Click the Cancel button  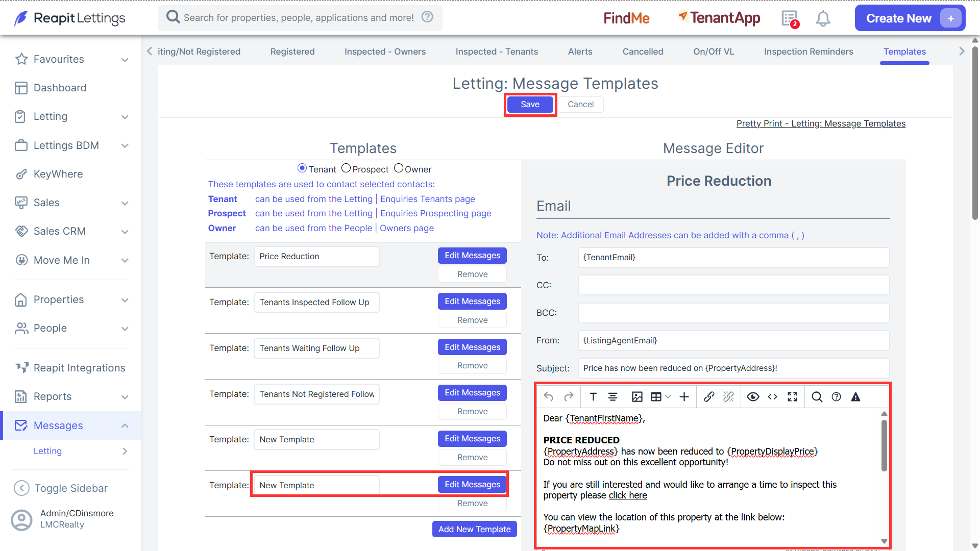pyautogui.click(x=580, y=104)
